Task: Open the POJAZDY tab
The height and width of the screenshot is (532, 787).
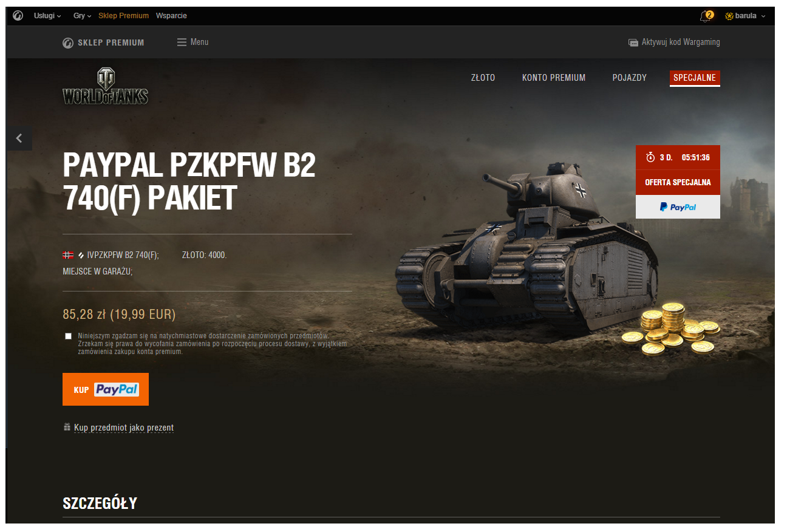Action: click(x=630, y=78)
